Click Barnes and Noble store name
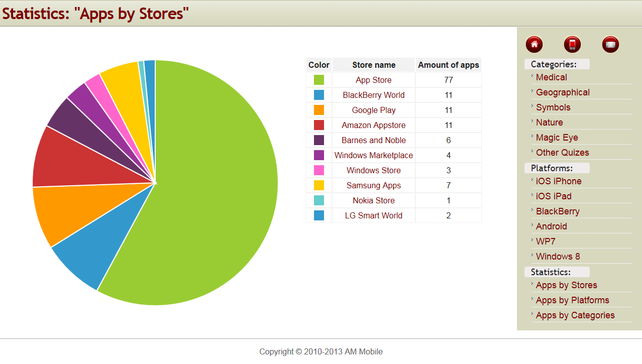 tap(374, 140)
